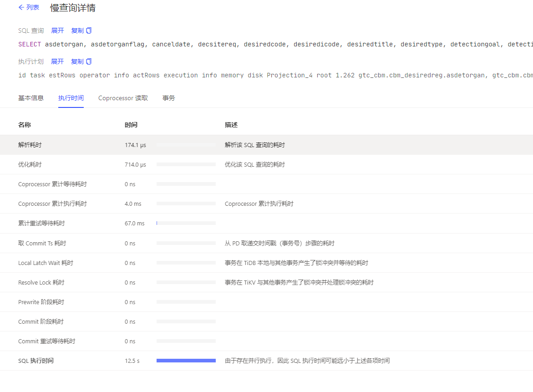Click the 4.0 ms time value
This screenshot has height=392, width=533.
point(133,204)
